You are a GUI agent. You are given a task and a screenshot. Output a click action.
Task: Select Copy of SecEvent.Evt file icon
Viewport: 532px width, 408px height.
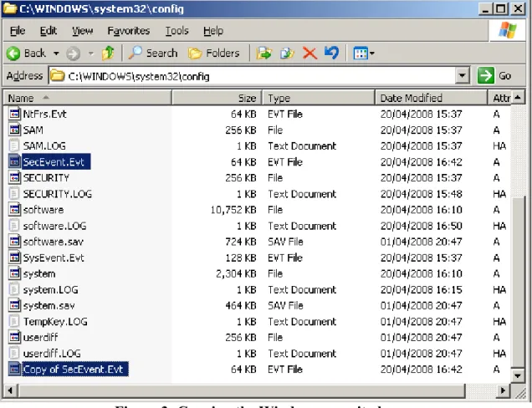click(14, 369)
